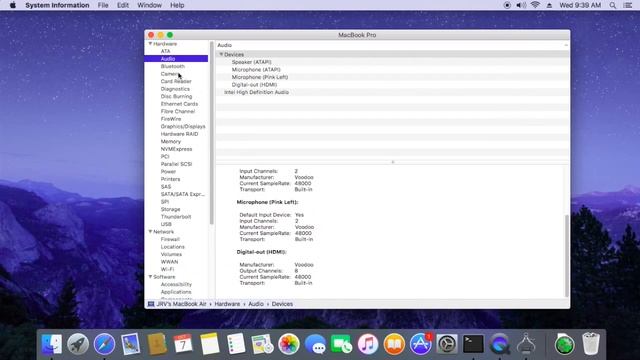Open Safari compass icon in dock
640x360 pixels.
(104, 344)
